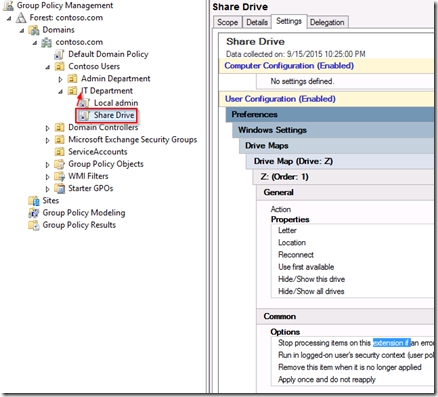
Task: Open the Details tab
Action: point(257,22)
